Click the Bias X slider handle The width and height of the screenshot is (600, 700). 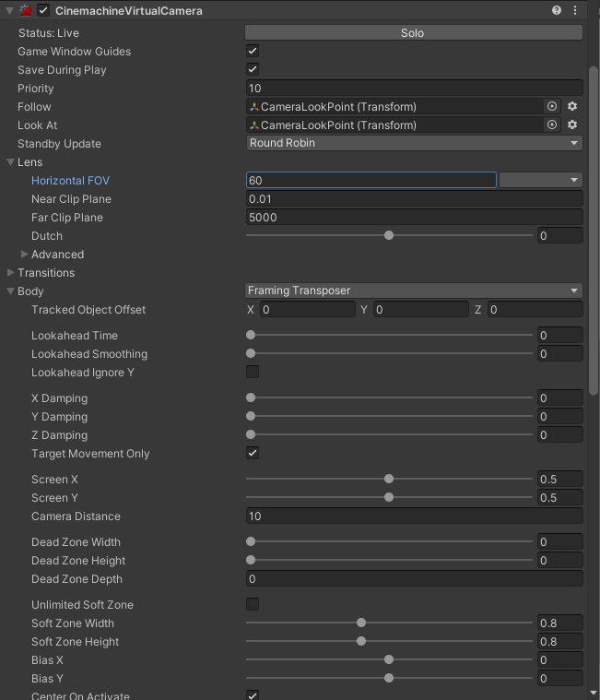pyautogui.click(x=389, y=659)
